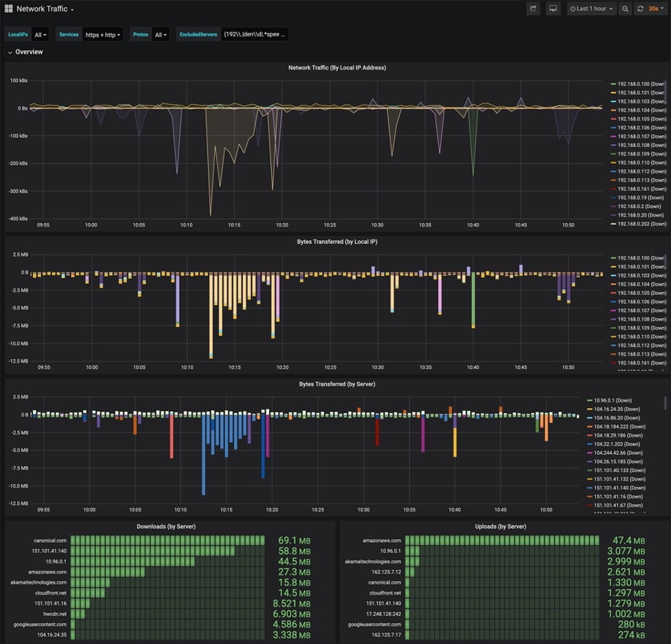Open the LocalIPs All dropdown
The width and height of the screenshot is (671, 644).
(40, 34)
